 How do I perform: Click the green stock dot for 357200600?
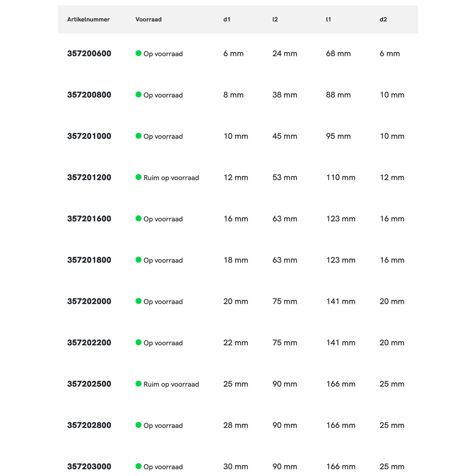(139, 53)
